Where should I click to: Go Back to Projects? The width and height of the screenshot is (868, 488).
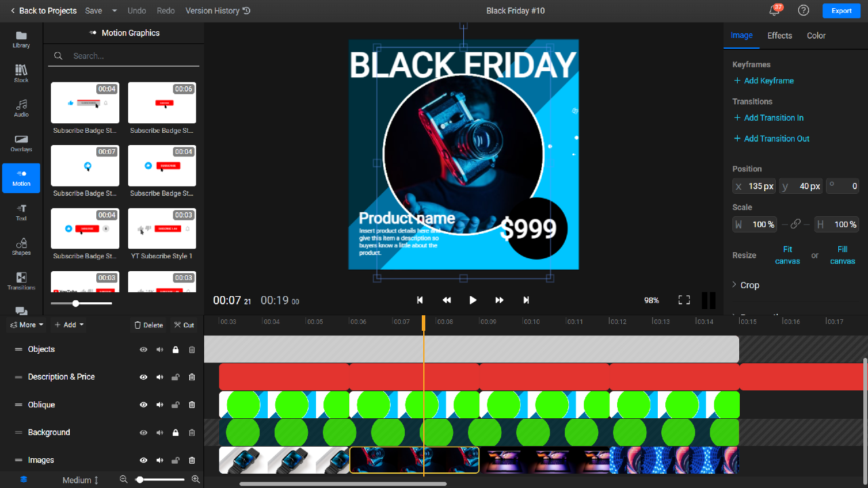pos(43,11)
